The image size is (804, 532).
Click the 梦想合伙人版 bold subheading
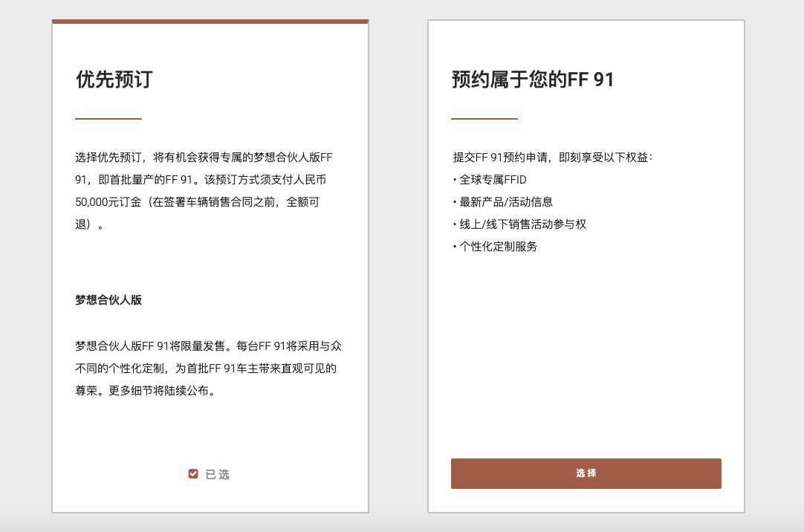pos(108,300)
